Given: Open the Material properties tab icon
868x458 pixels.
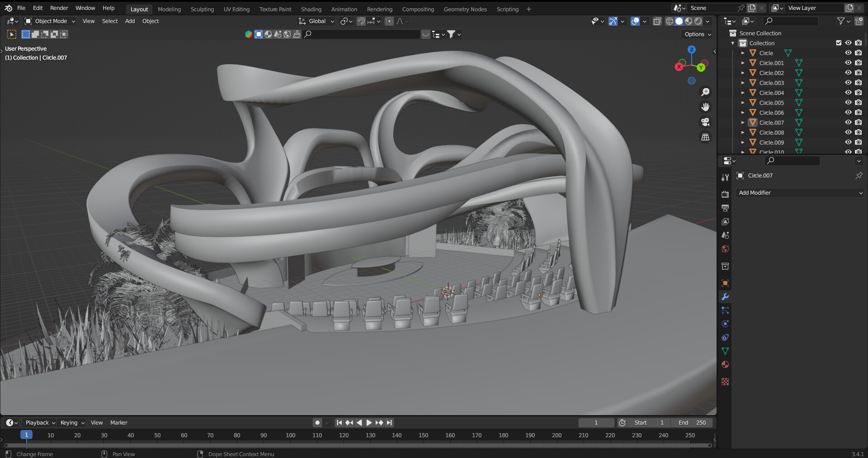Looking at the screenshot, I should click(x=725, y=365).
